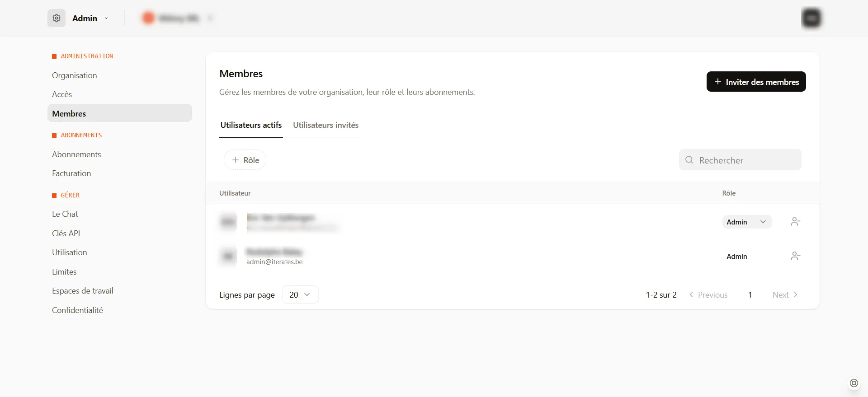
Task: Open Abonnements in the sidebar
Action: click(76, 154)
